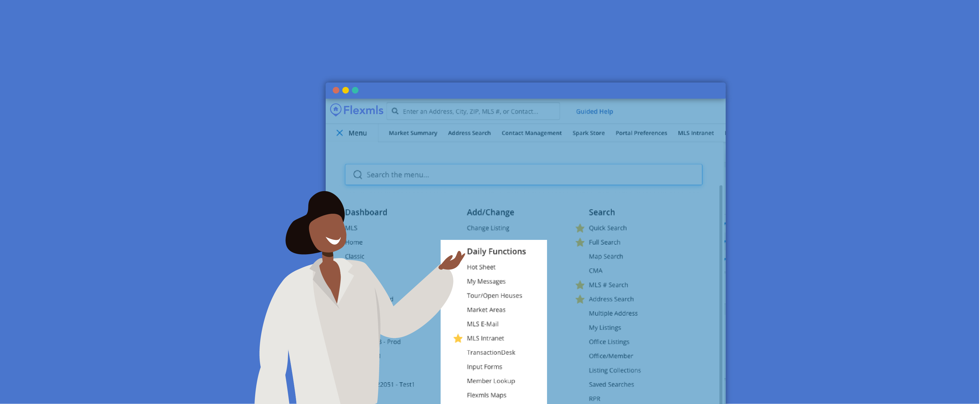Open Office Listings

[609, 342]
